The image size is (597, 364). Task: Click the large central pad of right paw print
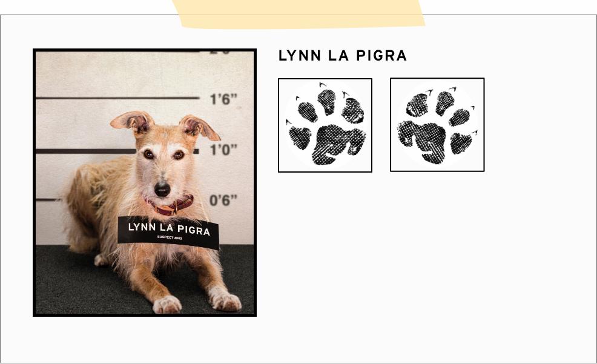coord(422,141)
